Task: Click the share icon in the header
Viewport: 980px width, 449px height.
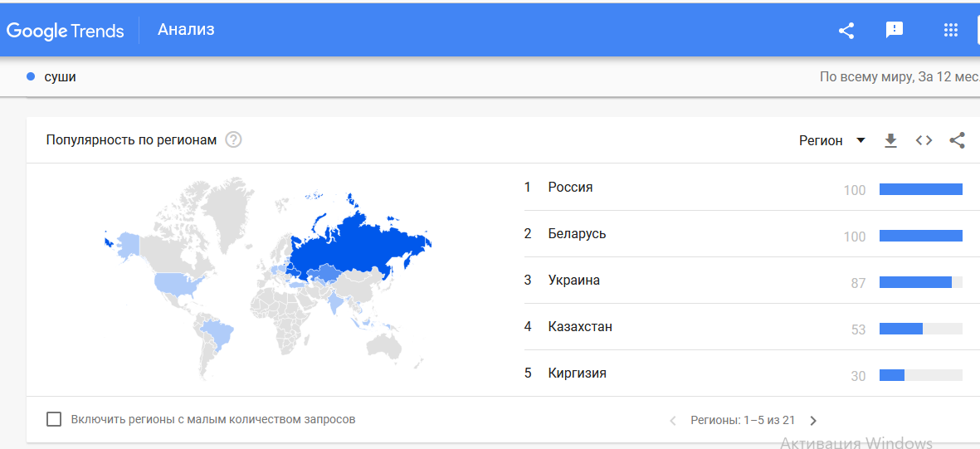Action: [x=846, y=30]
